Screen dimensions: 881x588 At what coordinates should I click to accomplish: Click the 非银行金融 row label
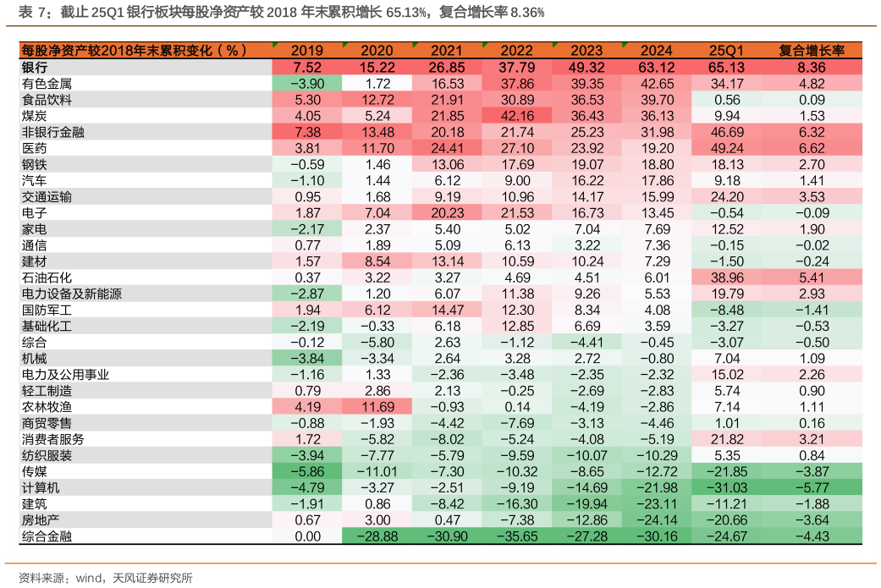52,132
